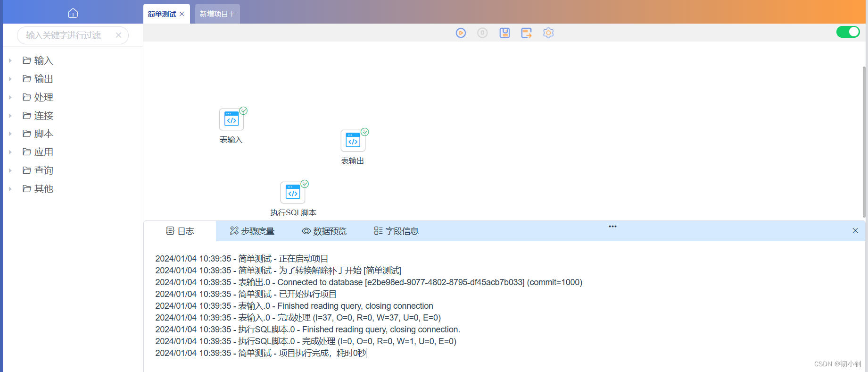Click the export icon in the toolbar
The width and height of the screenshot is (868, 372).
(x=526, y=33)
